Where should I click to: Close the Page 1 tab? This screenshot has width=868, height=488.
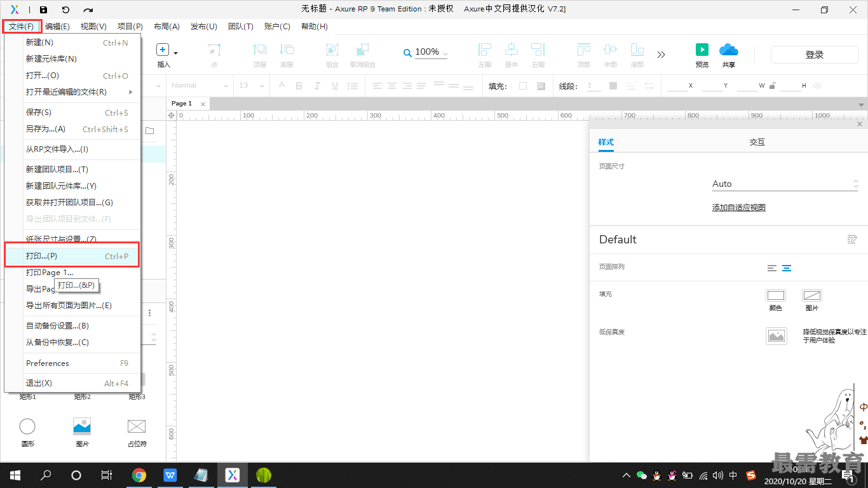click(203, 104)
